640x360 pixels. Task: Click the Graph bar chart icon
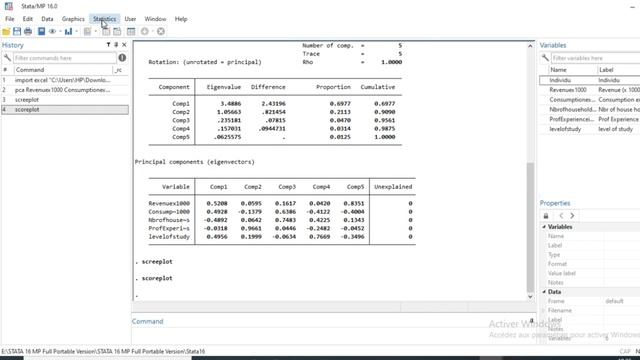click(x=68, y=31)
